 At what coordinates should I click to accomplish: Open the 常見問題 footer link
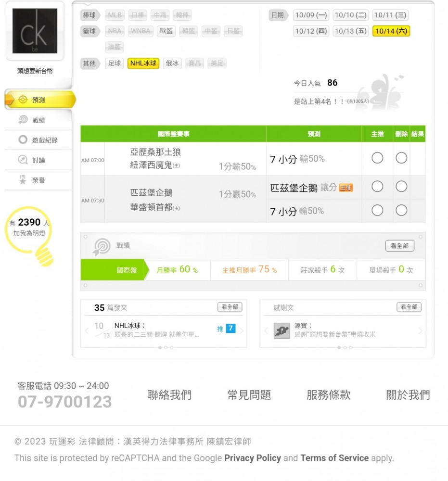coord(249,395)
